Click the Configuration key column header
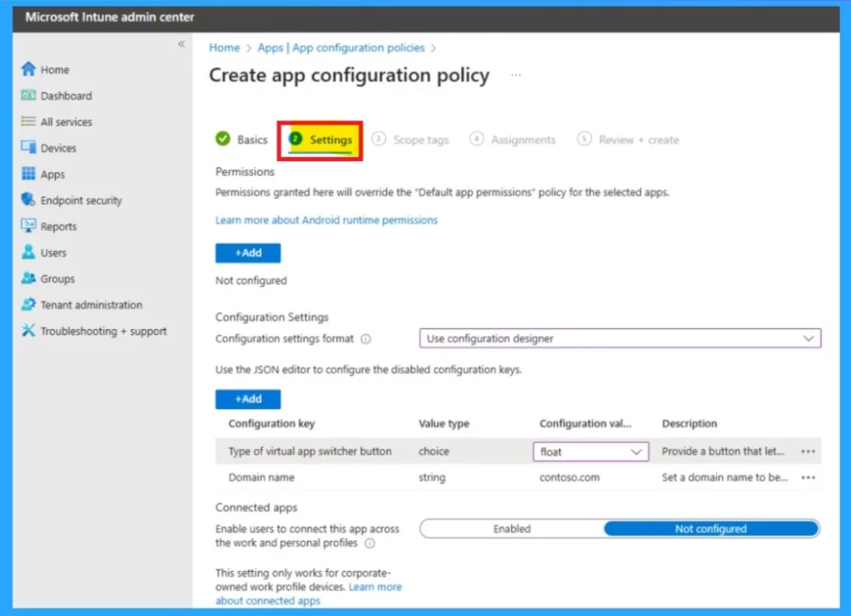Viewport: 851px width, 616px height. (272, 423)
